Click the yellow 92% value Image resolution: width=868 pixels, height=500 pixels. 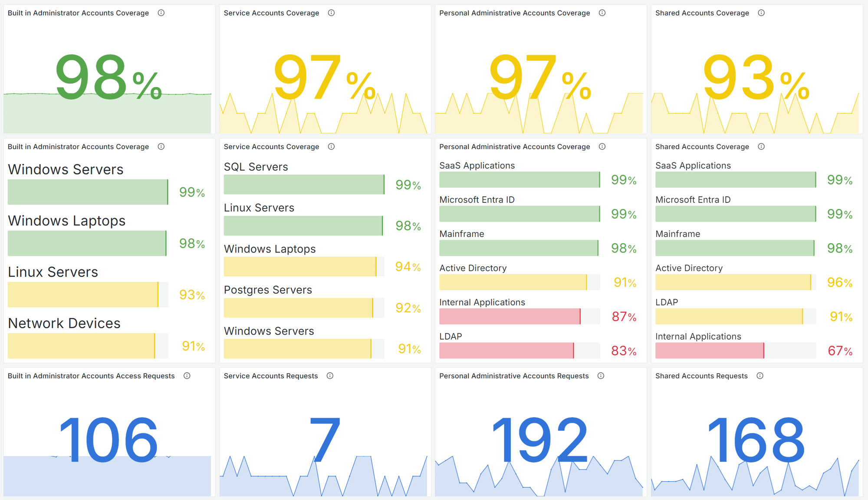click(x=408, y=308)
